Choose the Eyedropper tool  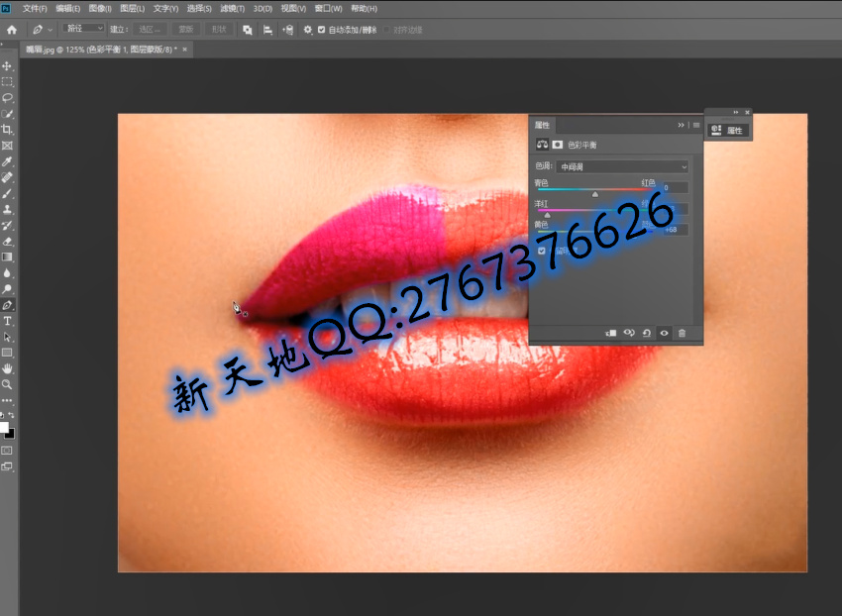[7, 161]
